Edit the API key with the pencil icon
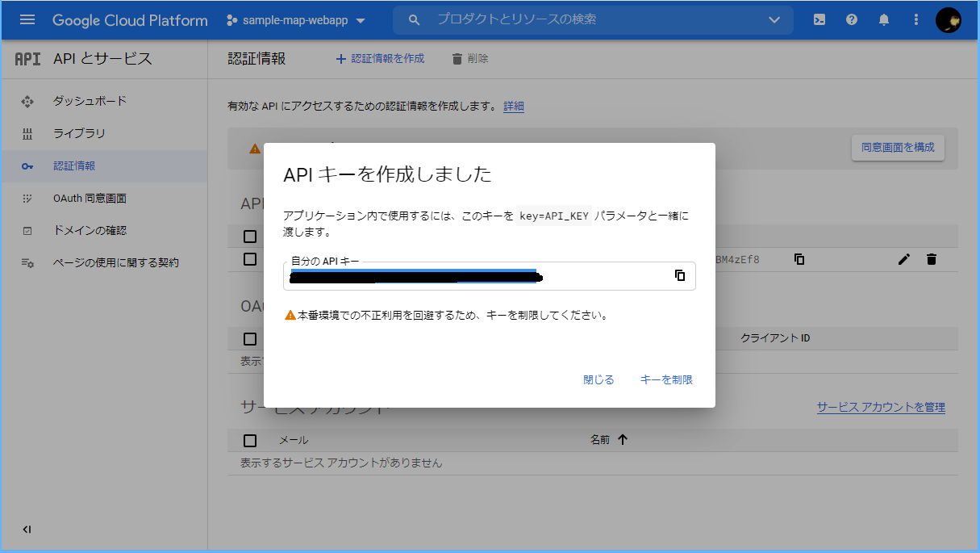The height and width of the screenshot is (553, 980). 903,259
